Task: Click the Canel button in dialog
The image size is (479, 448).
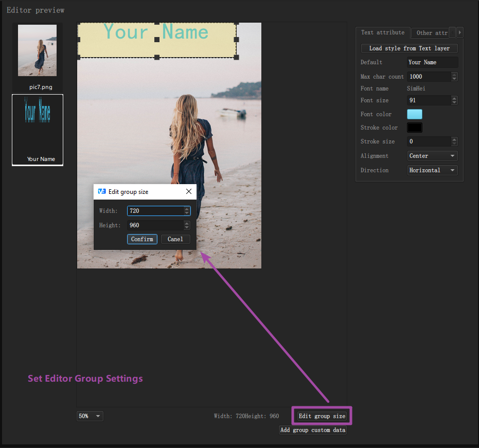Action: click(x=175, y=239)
